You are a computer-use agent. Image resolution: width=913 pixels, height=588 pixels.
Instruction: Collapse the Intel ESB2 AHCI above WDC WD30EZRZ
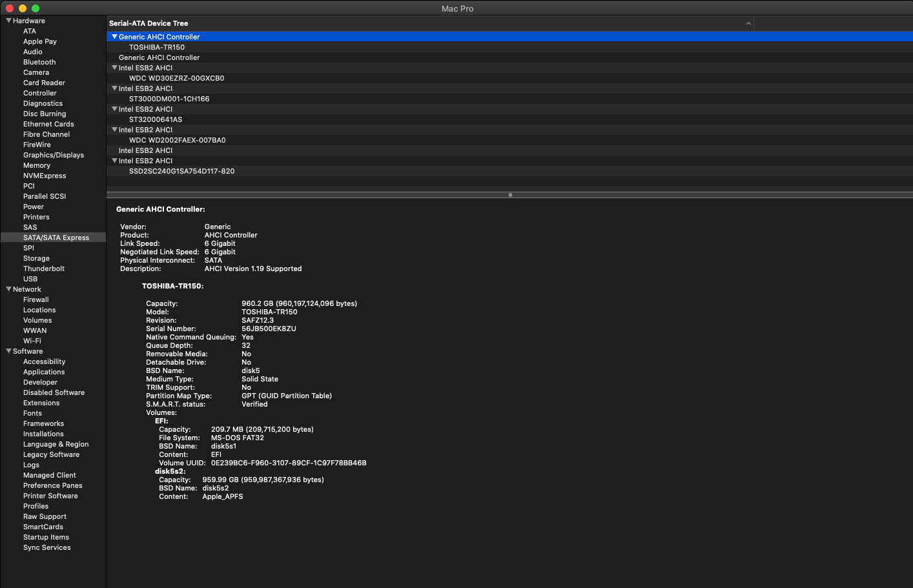[x=115, y=68]
